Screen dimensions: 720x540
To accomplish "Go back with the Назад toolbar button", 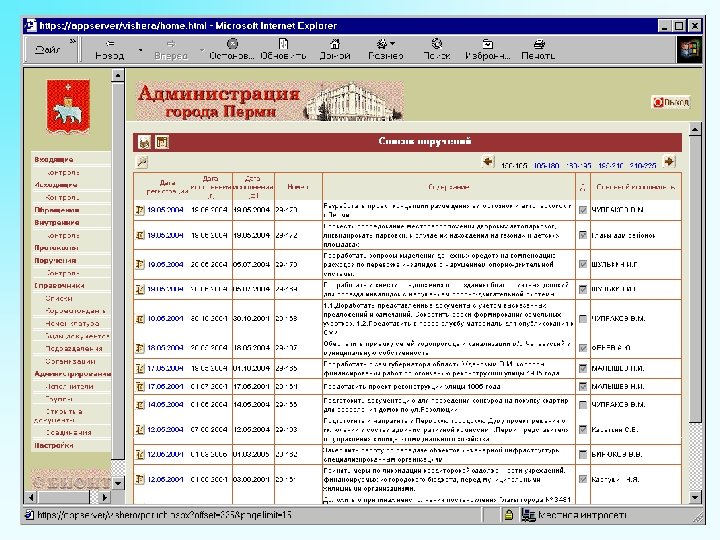I will [x=109, y=49].
